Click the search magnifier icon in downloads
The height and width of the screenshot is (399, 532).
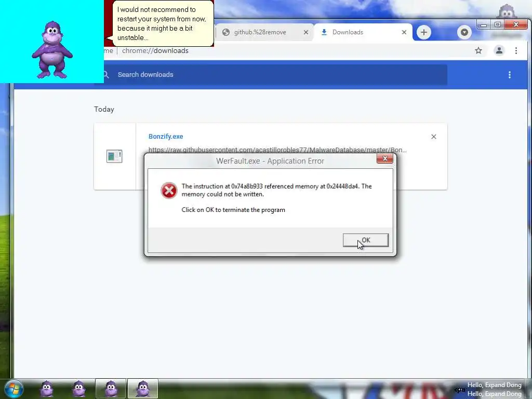(106, 75)
